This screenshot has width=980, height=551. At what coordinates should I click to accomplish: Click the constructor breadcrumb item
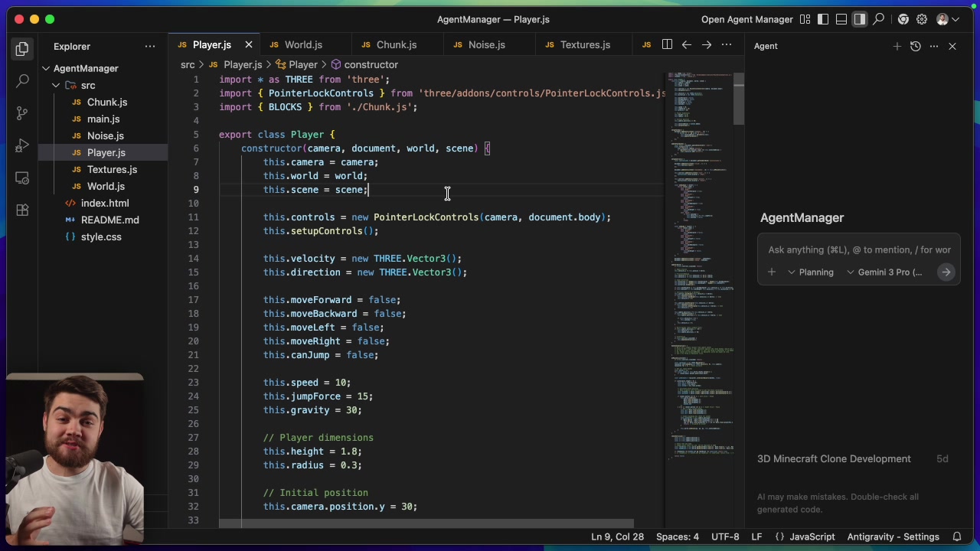[371, 64]
